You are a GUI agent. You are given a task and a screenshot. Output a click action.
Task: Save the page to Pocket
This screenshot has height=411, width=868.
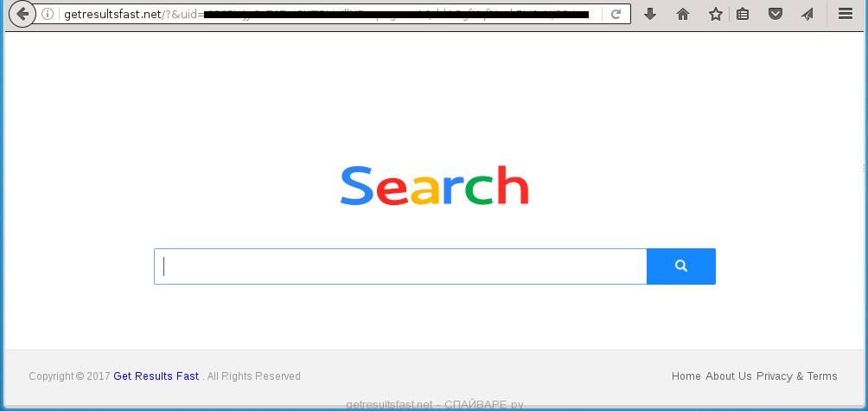(x=775, y=15)
